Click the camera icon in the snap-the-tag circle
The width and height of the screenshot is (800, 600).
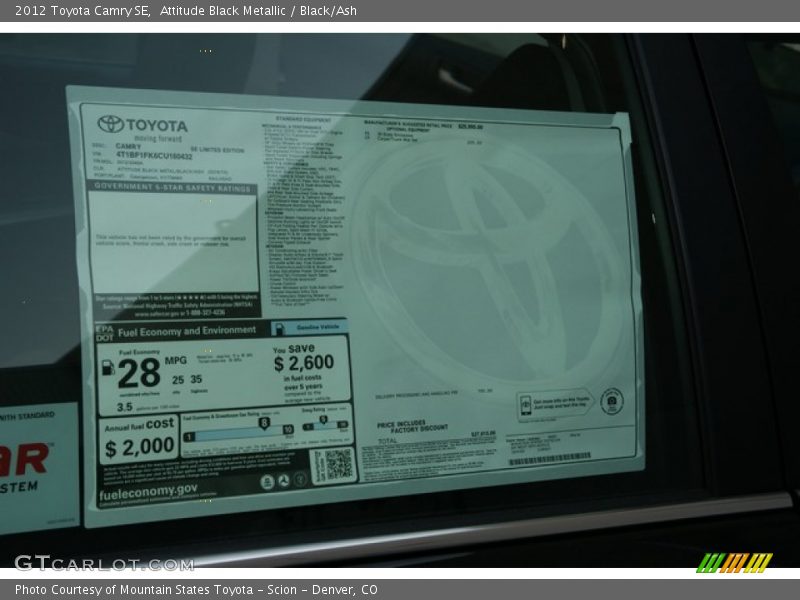[x=611, y=400]
